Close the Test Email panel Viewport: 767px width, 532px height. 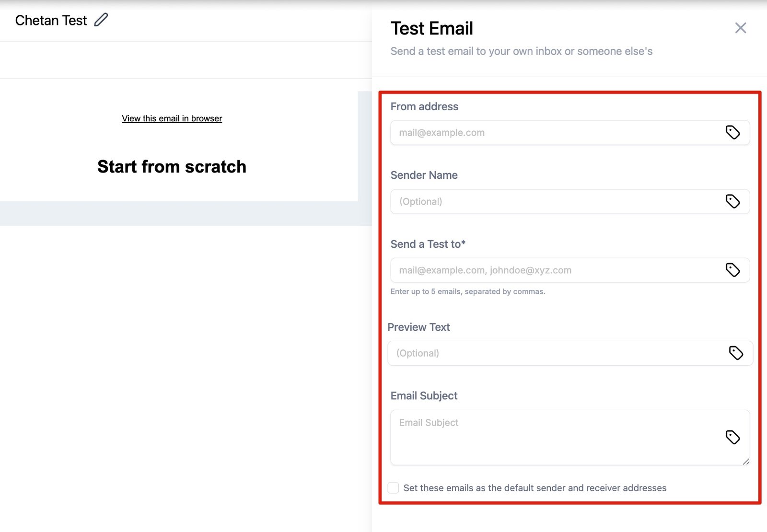click(740, 28)
